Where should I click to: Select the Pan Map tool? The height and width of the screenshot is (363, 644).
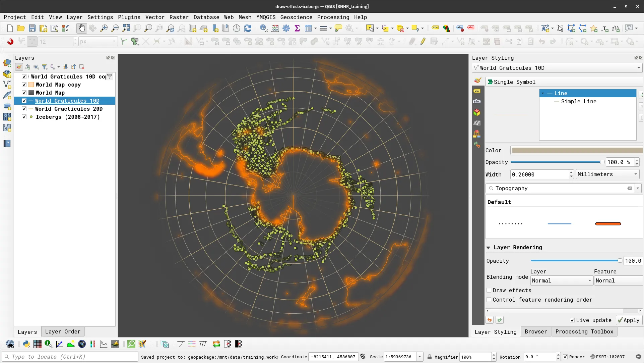tap(82, 28)
